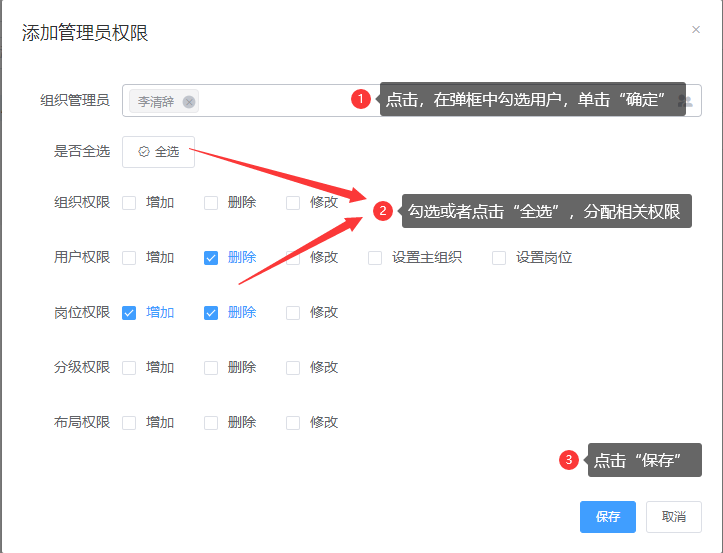Check 用户权限 增加 checkbox

tap(129, 258)
